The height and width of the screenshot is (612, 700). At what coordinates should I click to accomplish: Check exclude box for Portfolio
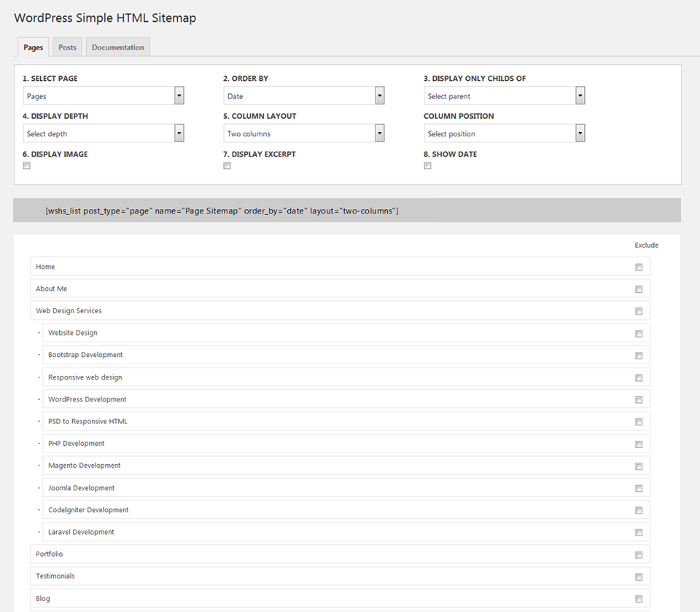pos(639,555)
